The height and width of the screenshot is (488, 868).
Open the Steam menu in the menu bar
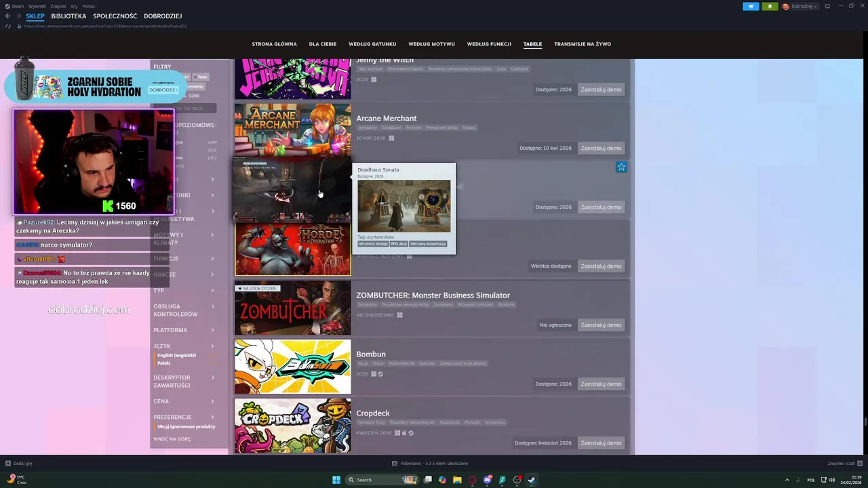click(x=15, y=6)
